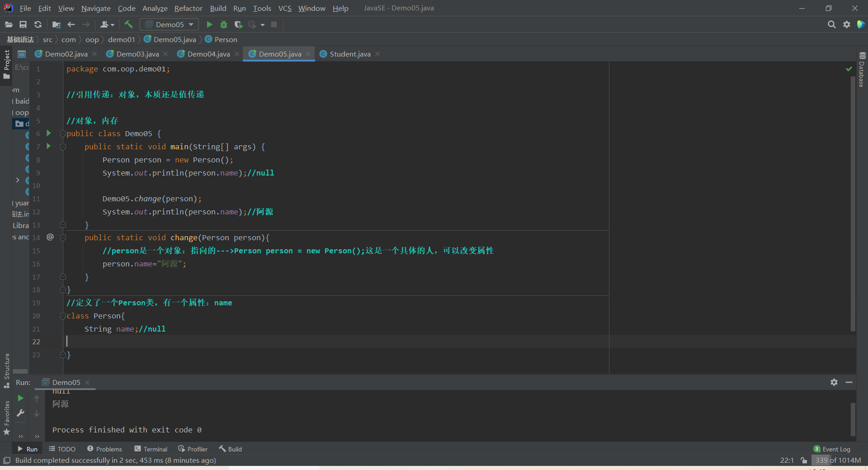Click the down arrow in Run panel
This screenshot has height=470, width=868.
[37, 413]
